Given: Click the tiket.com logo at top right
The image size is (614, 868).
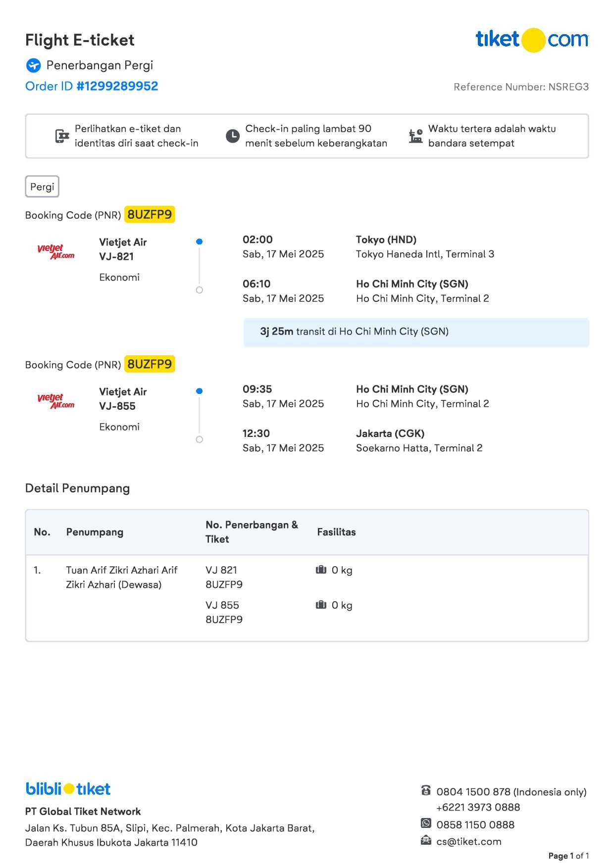Looking at the screenshot, I should (532, 40).
